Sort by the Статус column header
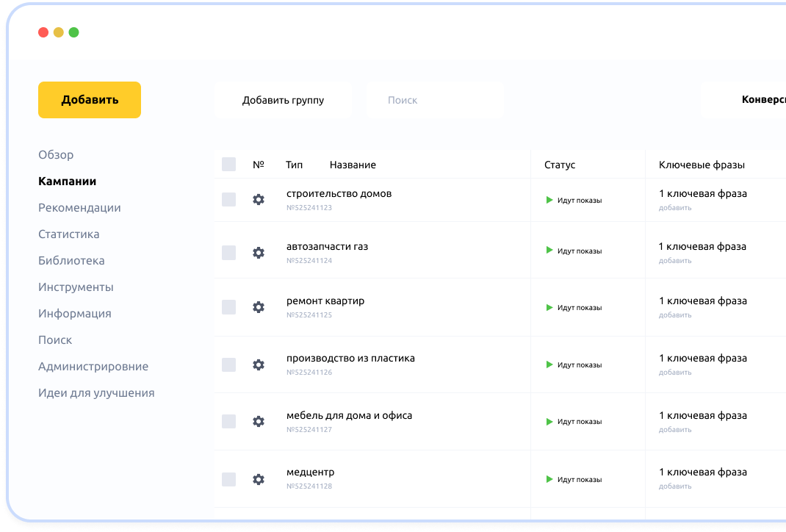The height and width of the screenshot is (532, 786). (560, 165)
